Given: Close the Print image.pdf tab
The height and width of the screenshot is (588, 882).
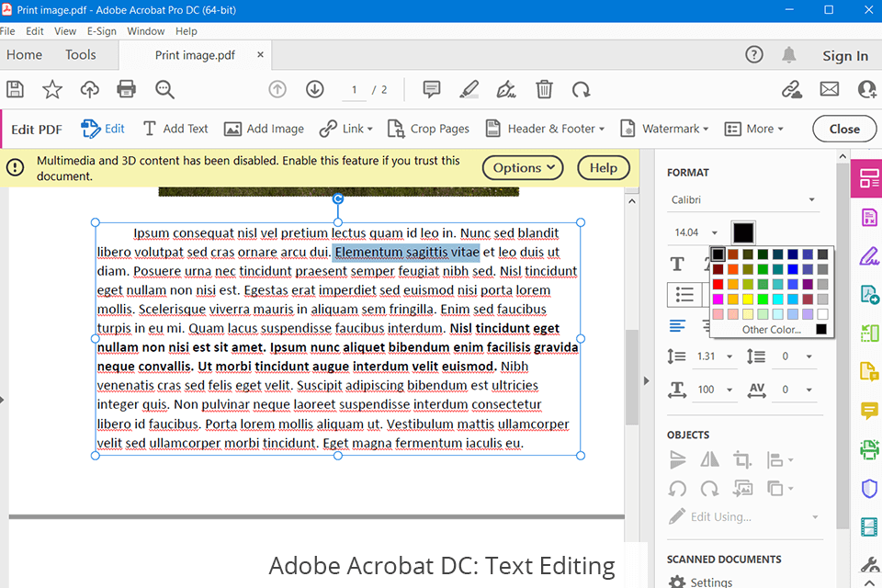Looking at the screenshot, I should coord(260,54).
